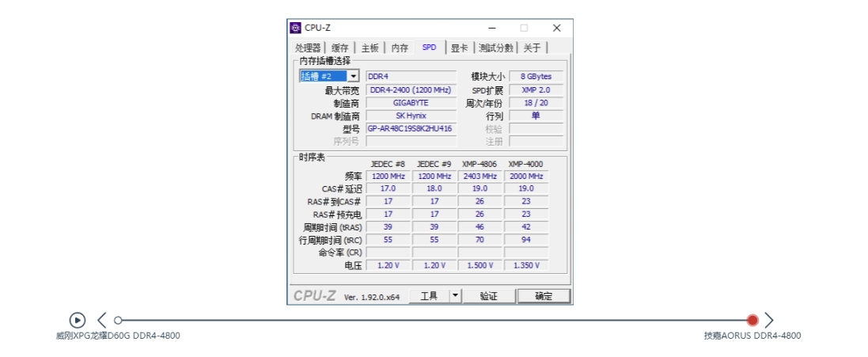Image resolution: width=868 pixels, height=357 pixels.
Task: Click the tRAS value 42
Action: [526, 227]
